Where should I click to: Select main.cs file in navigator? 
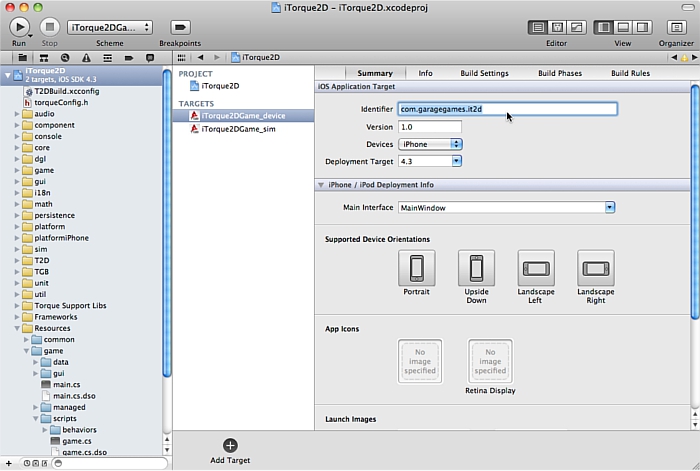[66, 384]
